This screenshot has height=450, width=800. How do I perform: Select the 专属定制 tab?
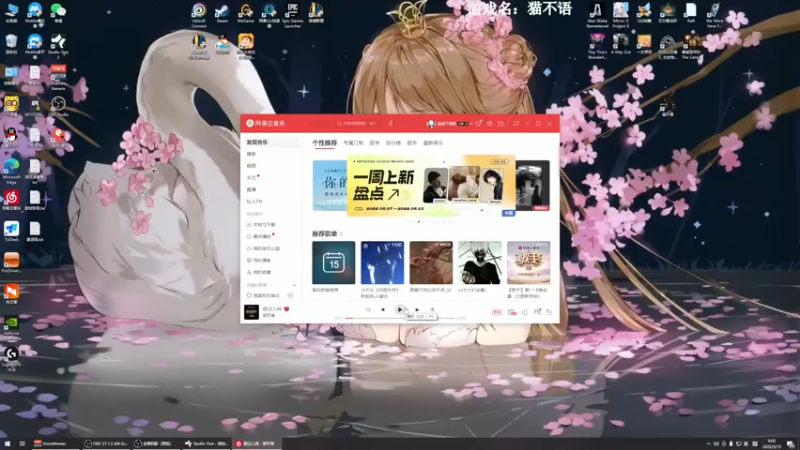coord(353,143)
